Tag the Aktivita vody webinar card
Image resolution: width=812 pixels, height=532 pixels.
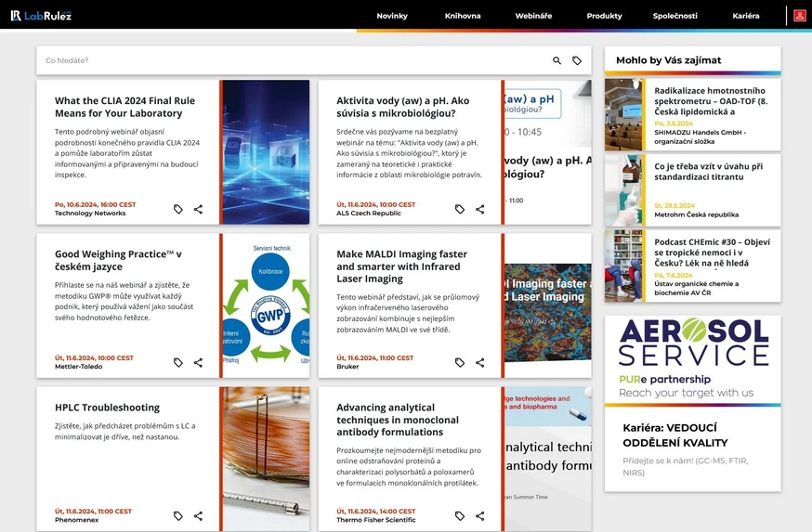tap(460, 209)
